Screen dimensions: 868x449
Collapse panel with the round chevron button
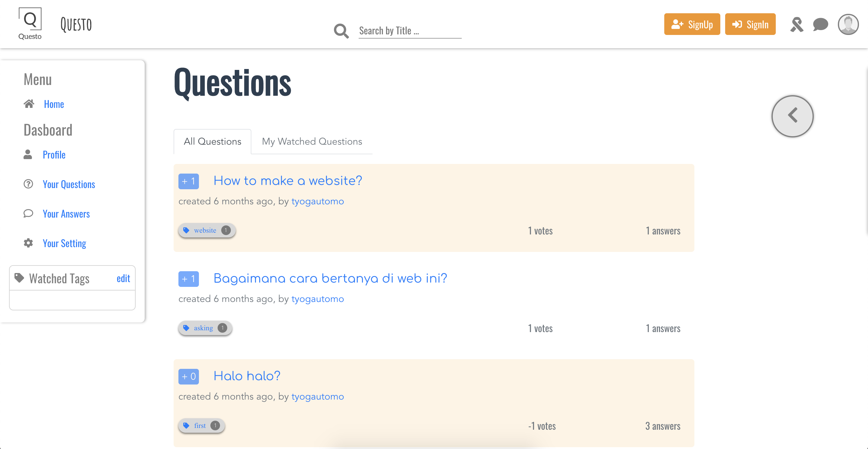click(x=792, y=116)
